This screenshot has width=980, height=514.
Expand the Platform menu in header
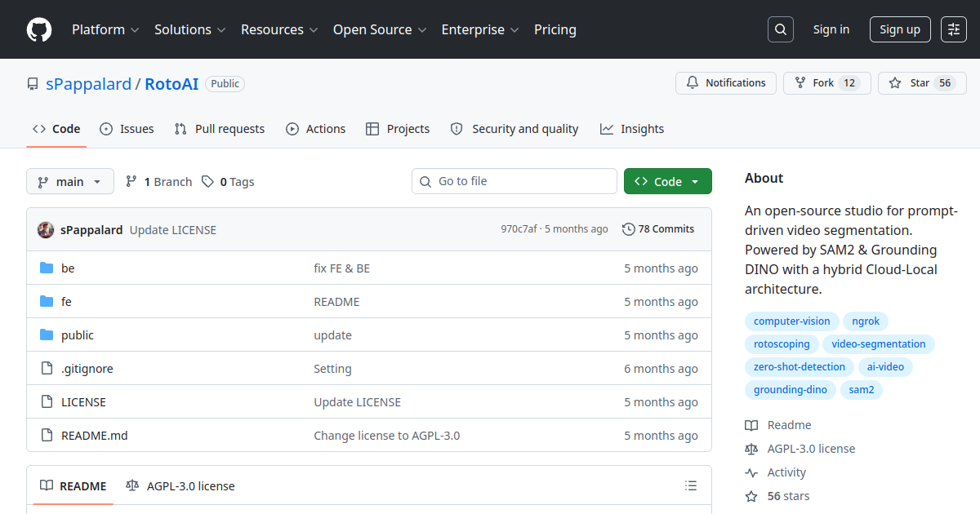click(105, 29)
